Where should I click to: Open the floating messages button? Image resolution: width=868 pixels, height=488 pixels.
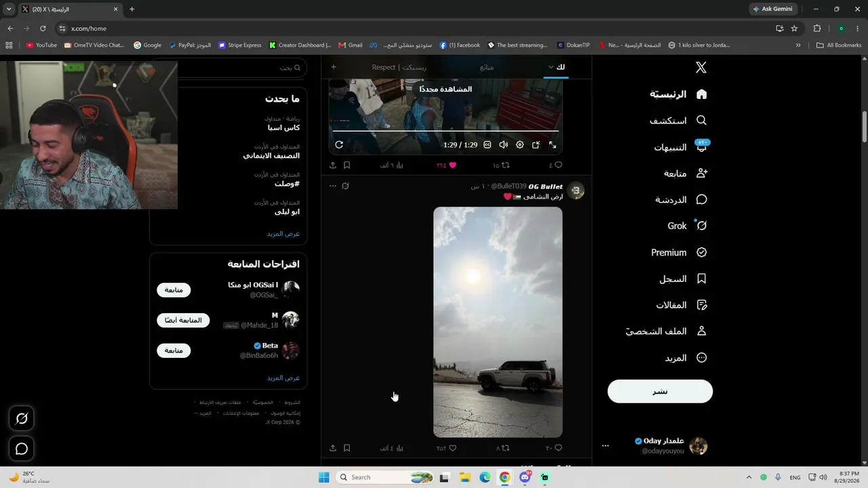click(22, 449)
